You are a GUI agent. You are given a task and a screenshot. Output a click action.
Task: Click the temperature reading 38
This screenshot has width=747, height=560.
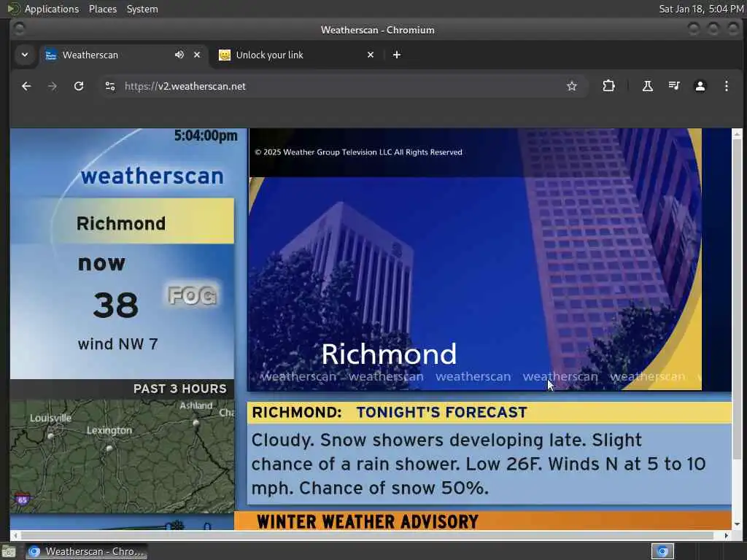pos(116,305)
